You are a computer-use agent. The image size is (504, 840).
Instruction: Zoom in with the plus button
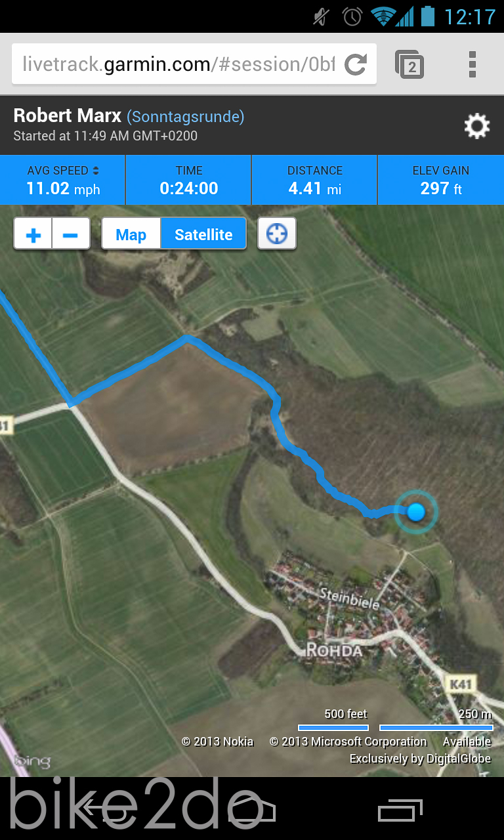[x=33, y=234]
